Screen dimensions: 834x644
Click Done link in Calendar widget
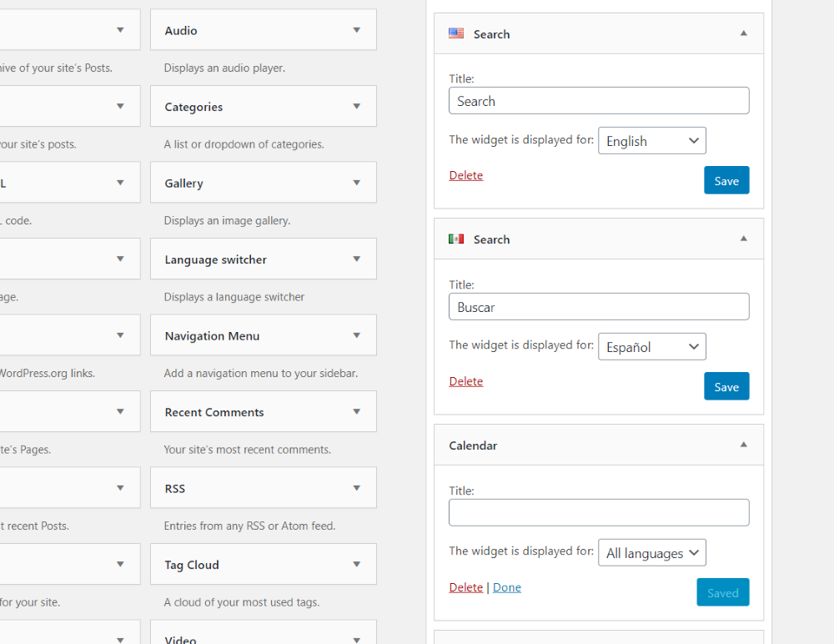(x=506, y=587)
